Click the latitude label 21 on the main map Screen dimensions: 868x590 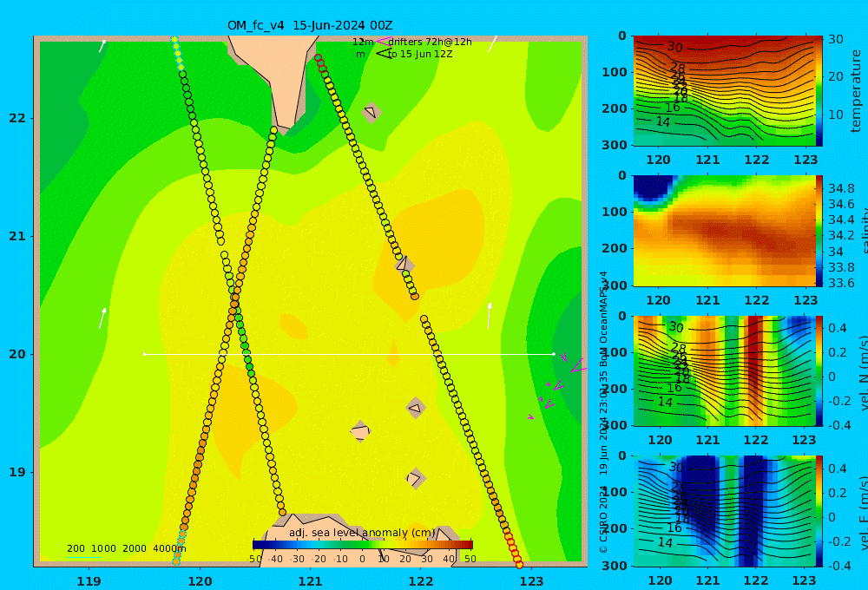pyautogui.click(x=17, y=236)
